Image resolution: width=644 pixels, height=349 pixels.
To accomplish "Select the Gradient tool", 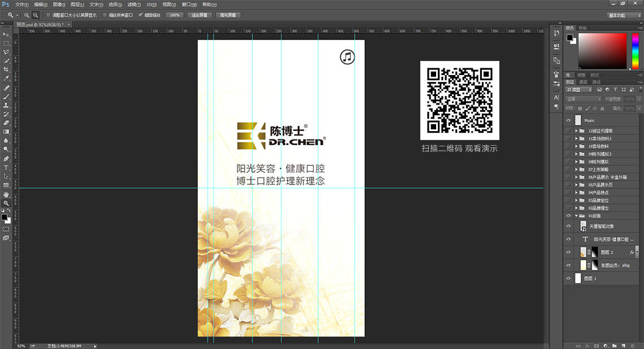I will 6,132.
